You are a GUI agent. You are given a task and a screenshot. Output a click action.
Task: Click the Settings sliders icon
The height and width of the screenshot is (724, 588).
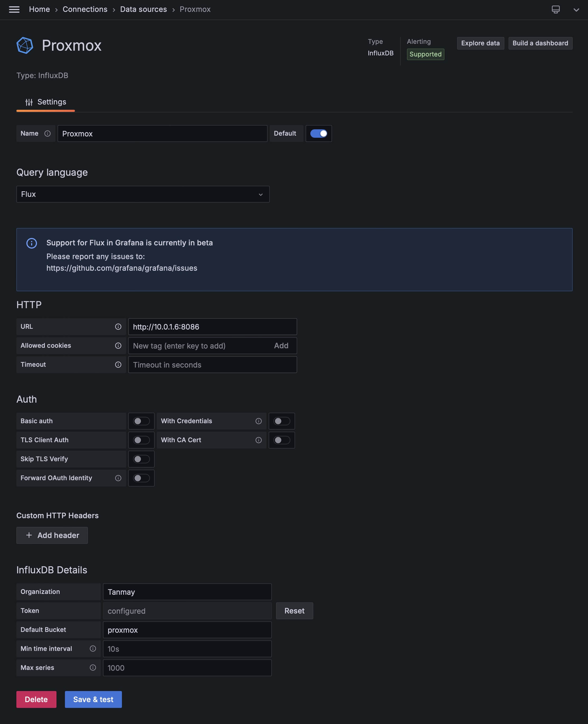click(29, 102)
